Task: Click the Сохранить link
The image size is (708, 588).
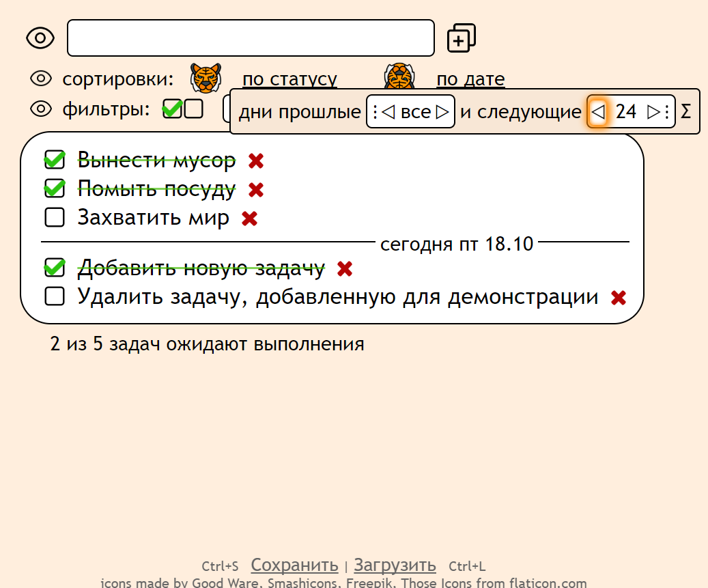Action: coord(294,565)
